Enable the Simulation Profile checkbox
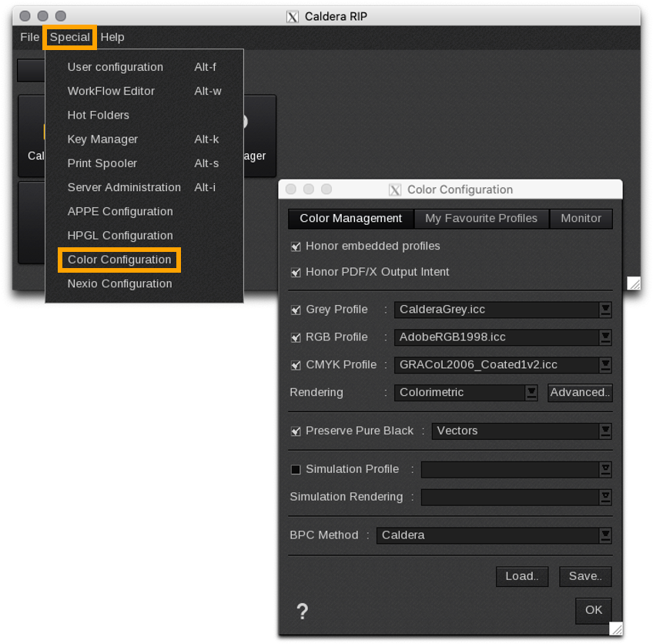 pyautogui.click(x=296, y=469)
